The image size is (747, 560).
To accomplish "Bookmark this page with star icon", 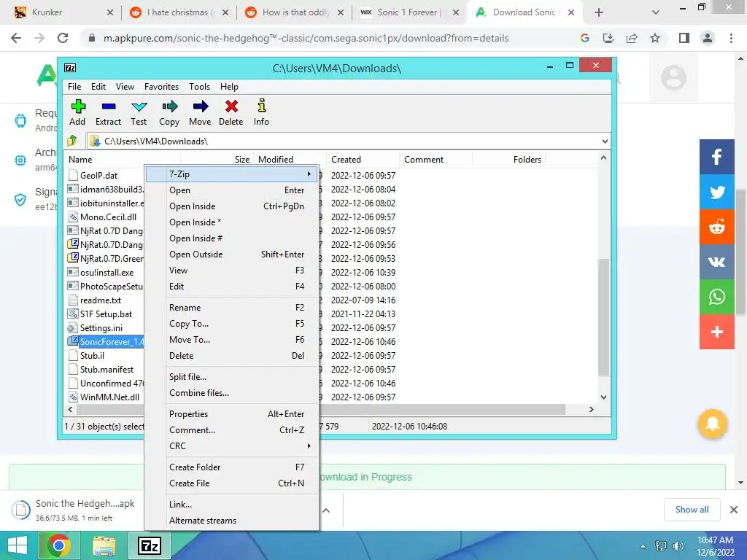I will click(x=655, y=38).
